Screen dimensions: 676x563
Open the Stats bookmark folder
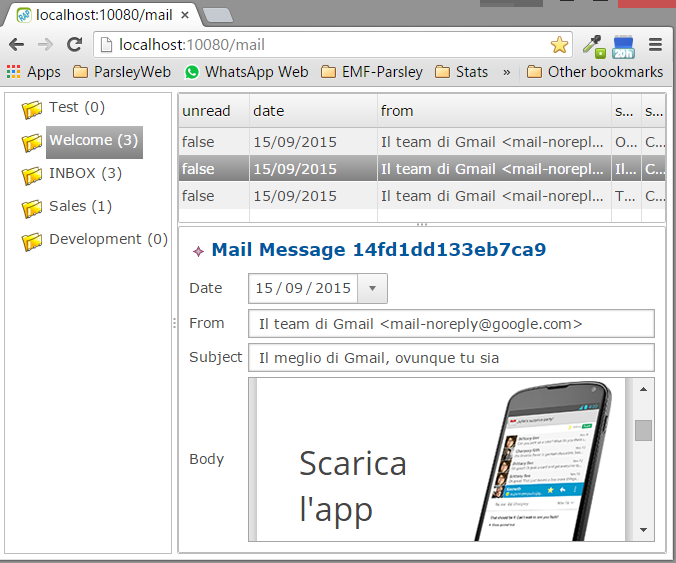[x=461, y=72]
